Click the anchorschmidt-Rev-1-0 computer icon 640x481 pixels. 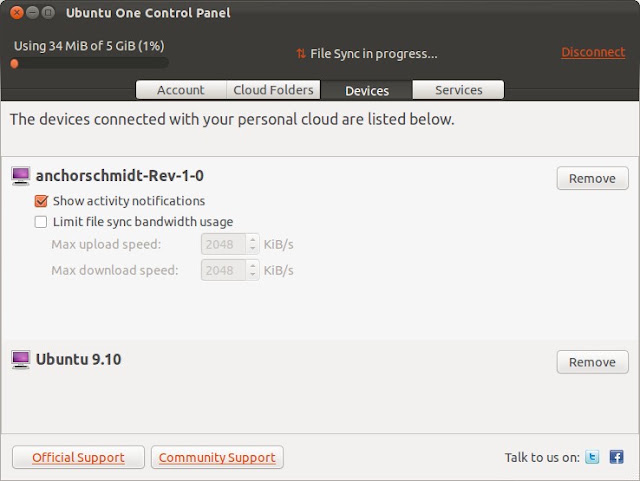point(20,176)
